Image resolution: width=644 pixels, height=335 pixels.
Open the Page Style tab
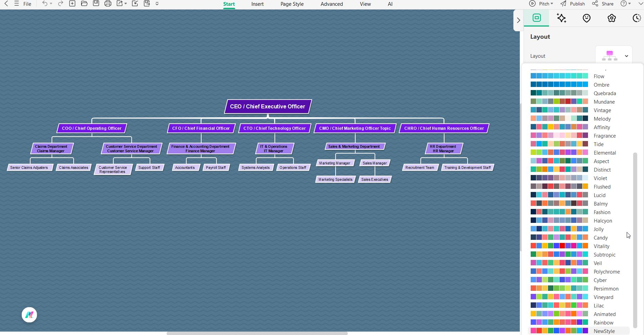[291, 4]
